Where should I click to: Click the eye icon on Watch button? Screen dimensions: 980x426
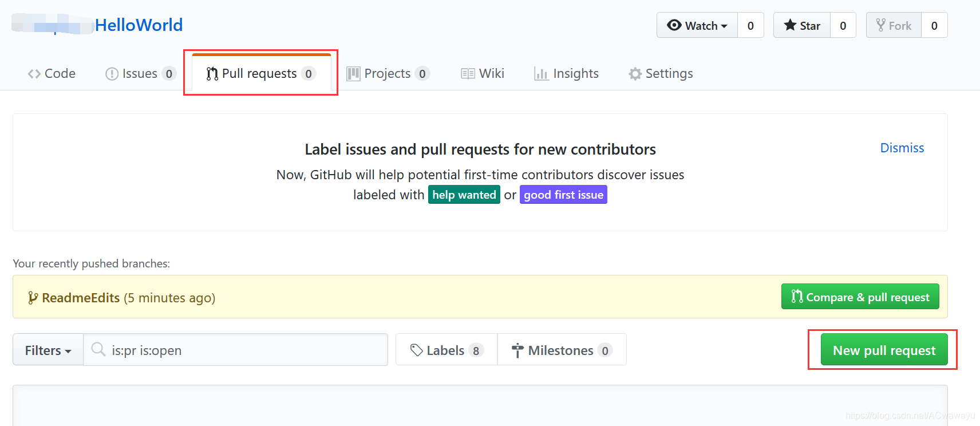[x=674, y=25]
